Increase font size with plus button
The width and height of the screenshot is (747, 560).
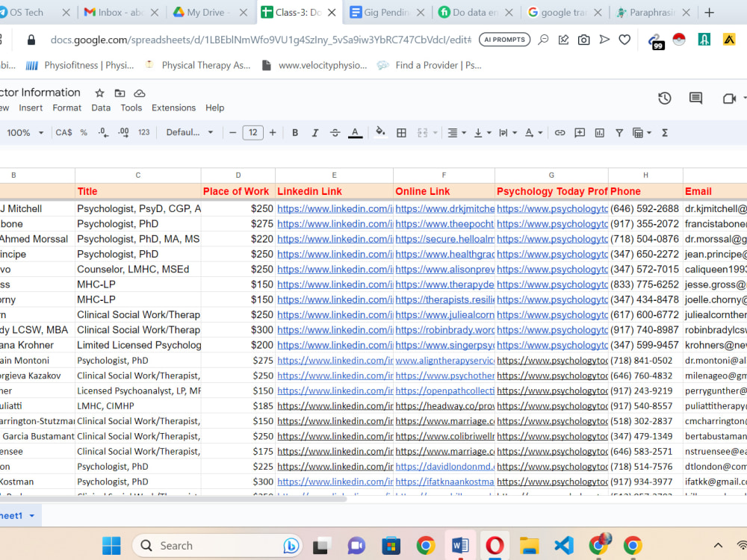[273, 133]
